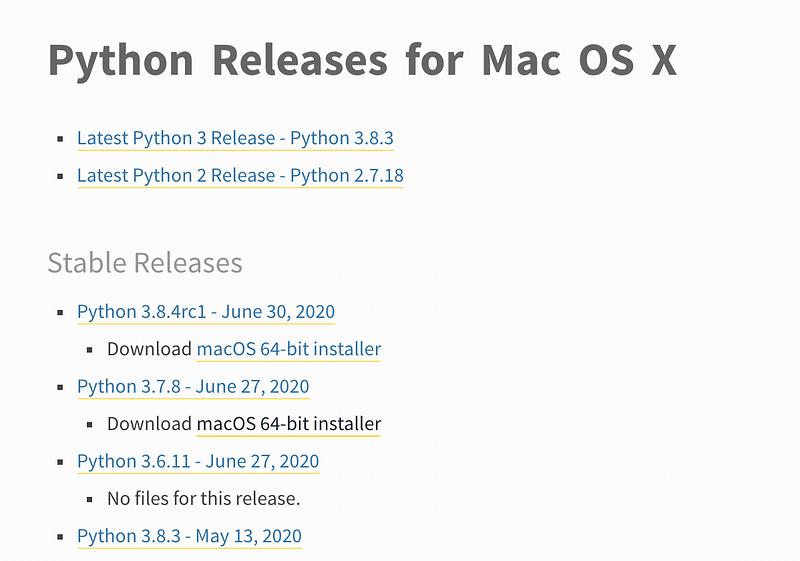The image size is (800, 561).
Task: Click the "Stable Releases" section heading
Action: coord(145,263)
